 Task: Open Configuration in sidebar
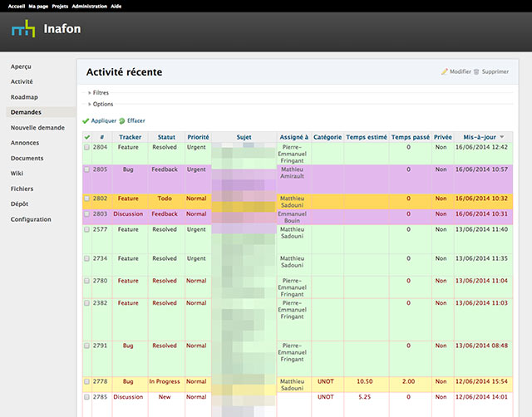coord(31,219)
